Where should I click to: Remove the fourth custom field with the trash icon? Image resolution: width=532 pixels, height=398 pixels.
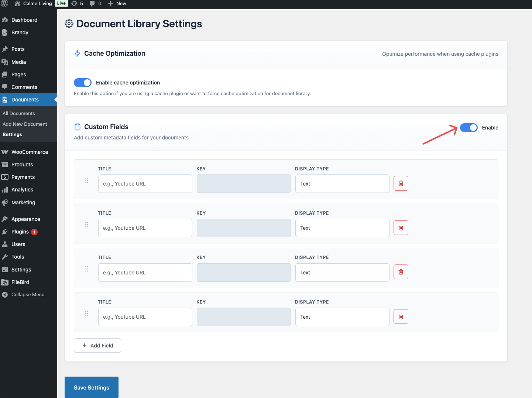401,316
